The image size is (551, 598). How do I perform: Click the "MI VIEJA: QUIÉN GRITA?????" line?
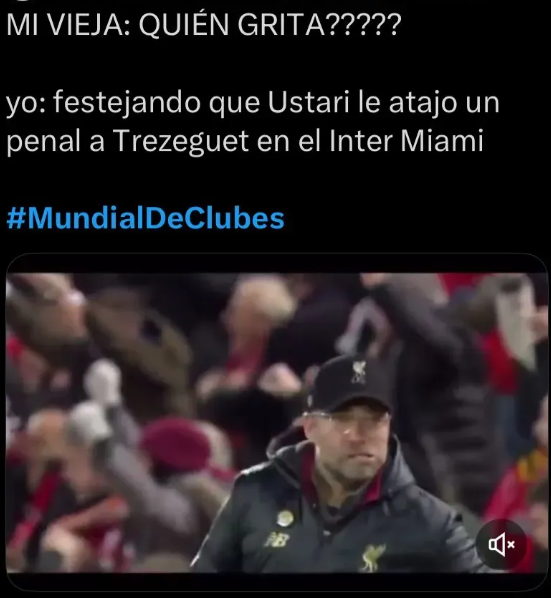pyautogui.click(x=204, y=24)
